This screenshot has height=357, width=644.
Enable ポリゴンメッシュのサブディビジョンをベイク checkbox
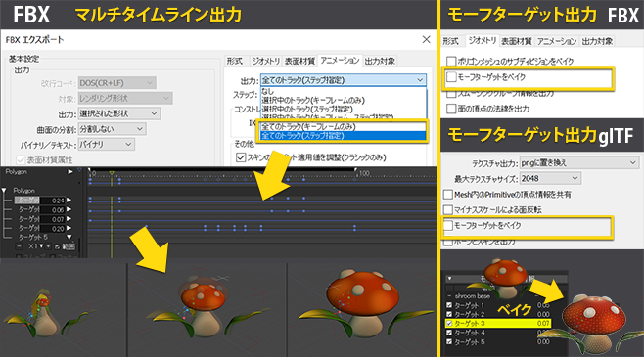click(x=451, y=62)
